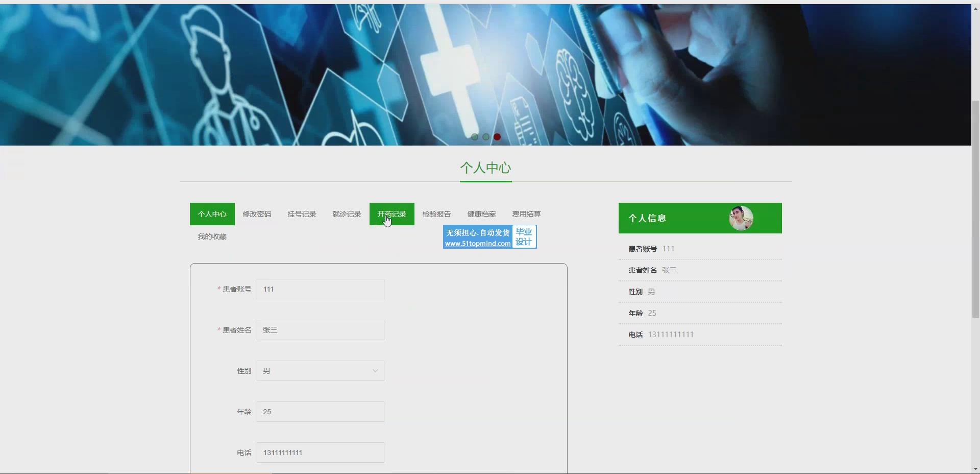
Task: Expand the 性别 dropdown
Action: [321, 371]
